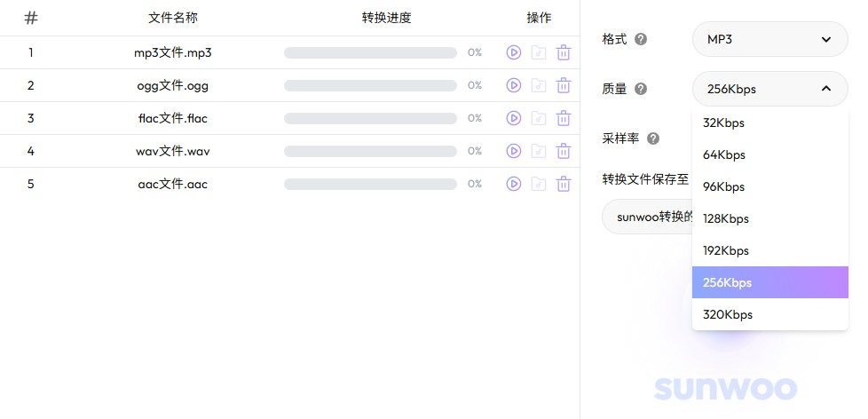Open output folder for flac文件.flac

pyautogui.click(x=538, y=118)
